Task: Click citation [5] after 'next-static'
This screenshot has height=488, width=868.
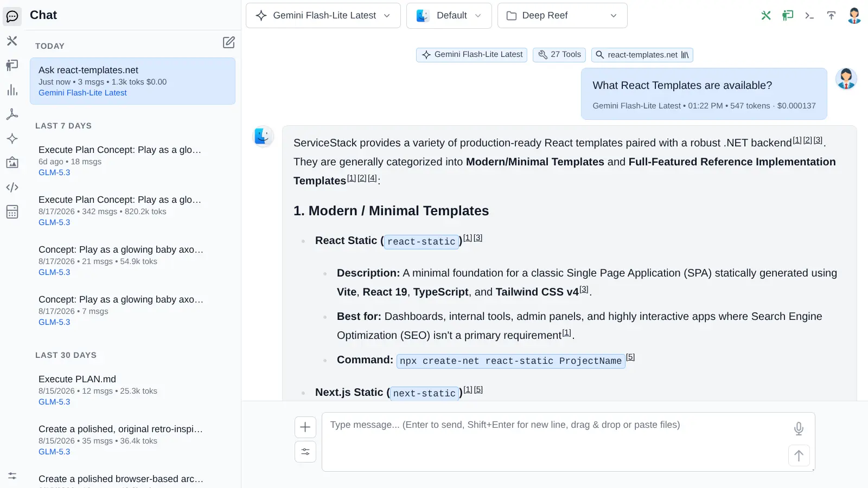Action: pyautogui.click(x=478, y=390)
